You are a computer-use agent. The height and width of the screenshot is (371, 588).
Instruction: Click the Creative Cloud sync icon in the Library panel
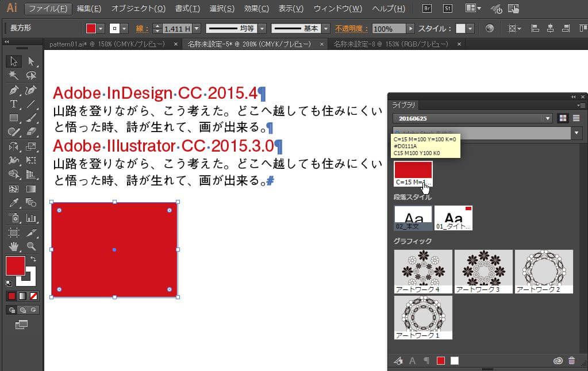tap(558, 361)
